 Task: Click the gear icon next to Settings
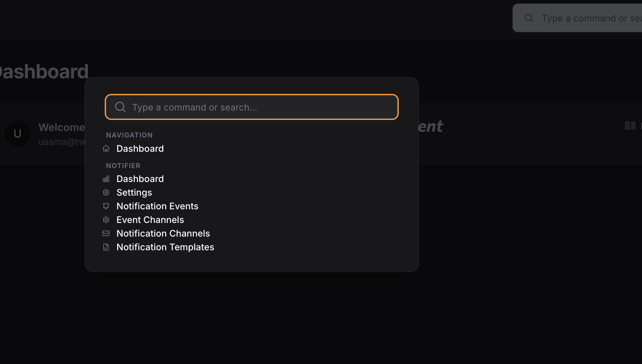[106, 192]
